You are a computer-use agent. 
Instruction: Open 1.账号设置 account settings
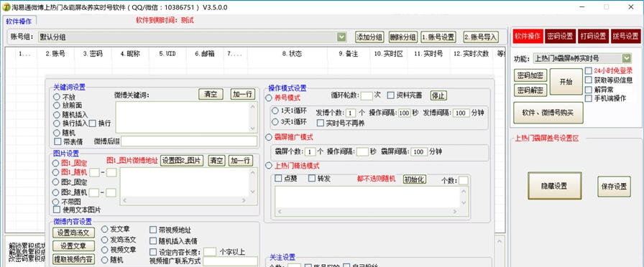(438, 37)
